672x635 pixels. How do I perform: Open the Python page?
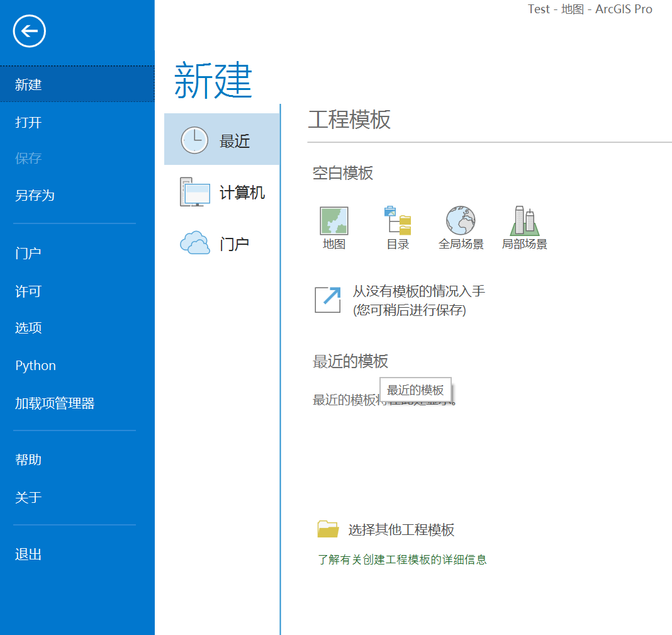point(36,366)
